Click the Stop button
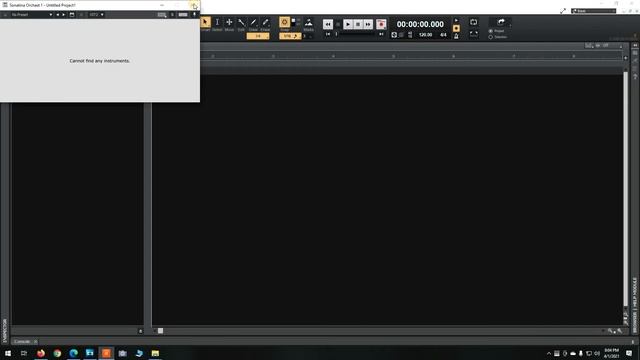The height and width of the screenshot is (360, 640). [358, 24]
